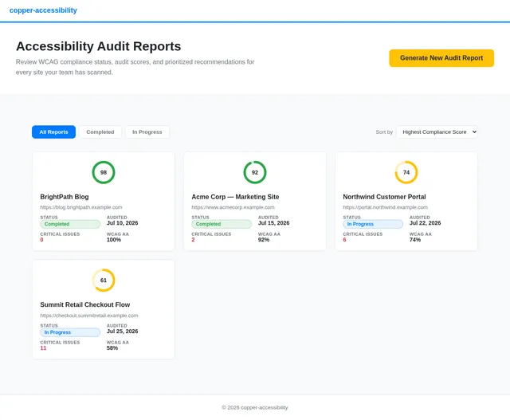Click the blog.brightpath.example.com URL
The height and width of the screenshot is (420, 510).
81,207
